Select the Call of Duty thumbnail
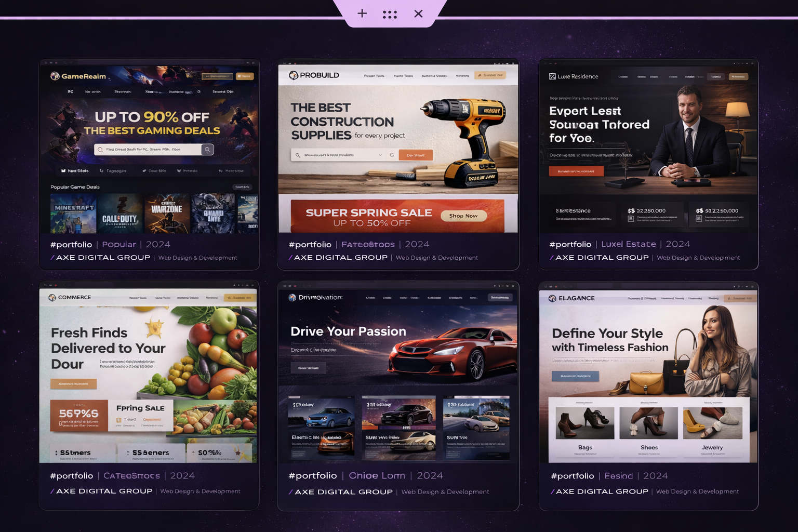Viewport: 798px width, 532px height. click(120, 214)
